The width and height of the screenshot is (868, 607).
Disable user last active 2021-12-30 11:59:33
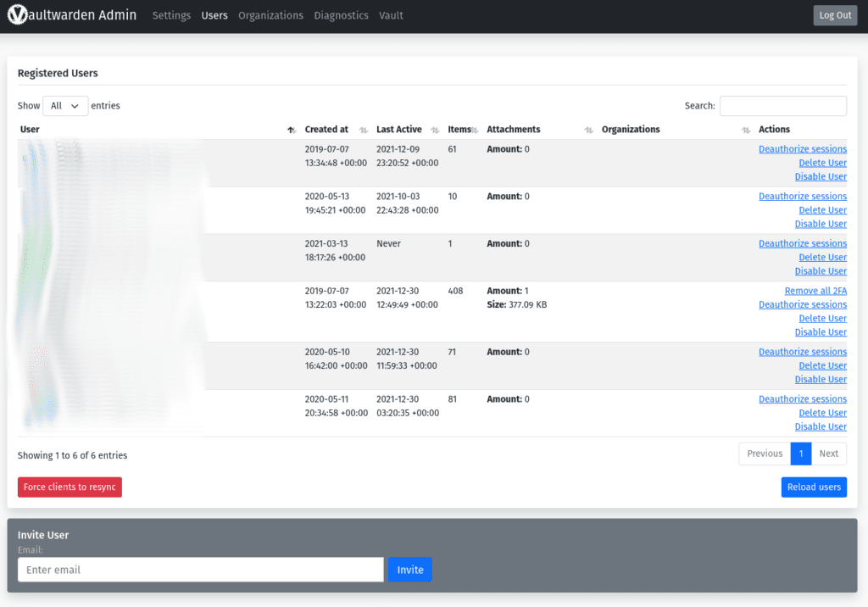click(x=821, y=380)
